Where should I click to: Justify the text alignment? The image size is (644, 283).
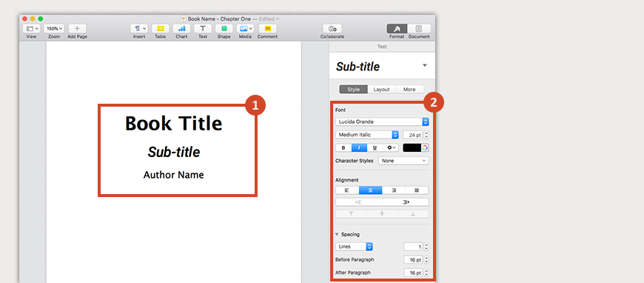click(x=417, y=190)
